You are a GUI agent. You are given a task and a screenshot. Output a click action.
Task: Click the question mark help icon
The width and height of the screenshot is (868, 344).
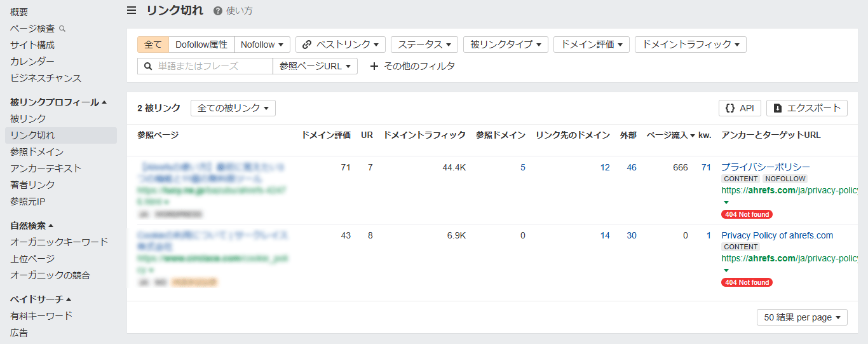click(x=218, y=11)
